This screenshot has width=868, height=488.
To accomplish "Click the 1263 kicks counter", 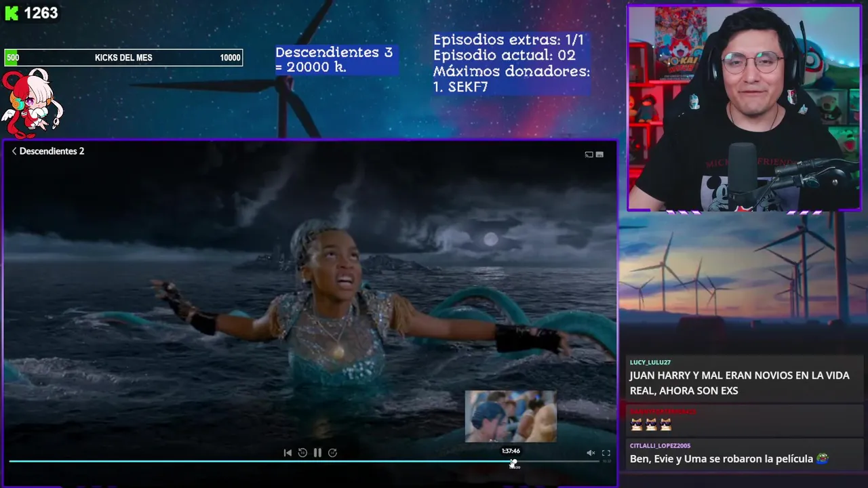I will pos(41,13).
